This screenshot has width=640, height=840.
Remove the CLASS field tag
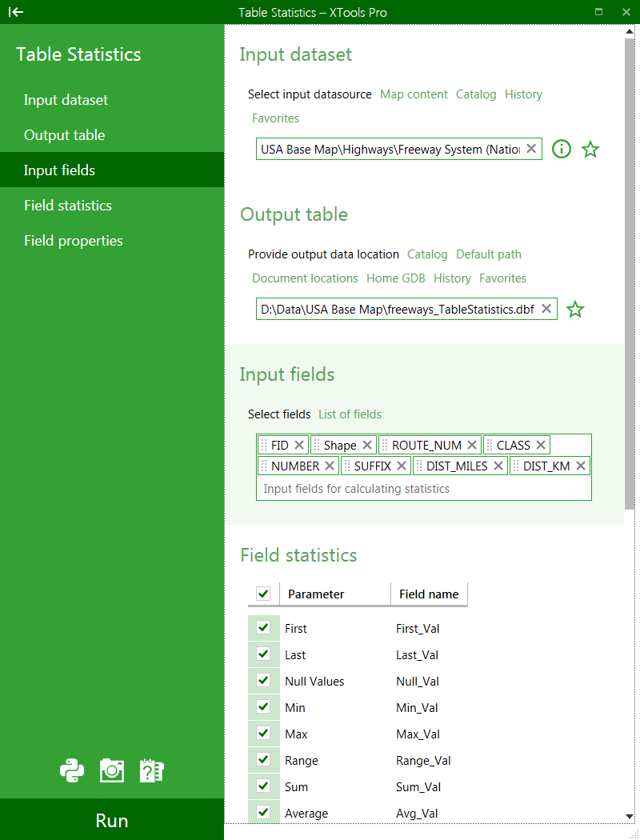[541, 445]
